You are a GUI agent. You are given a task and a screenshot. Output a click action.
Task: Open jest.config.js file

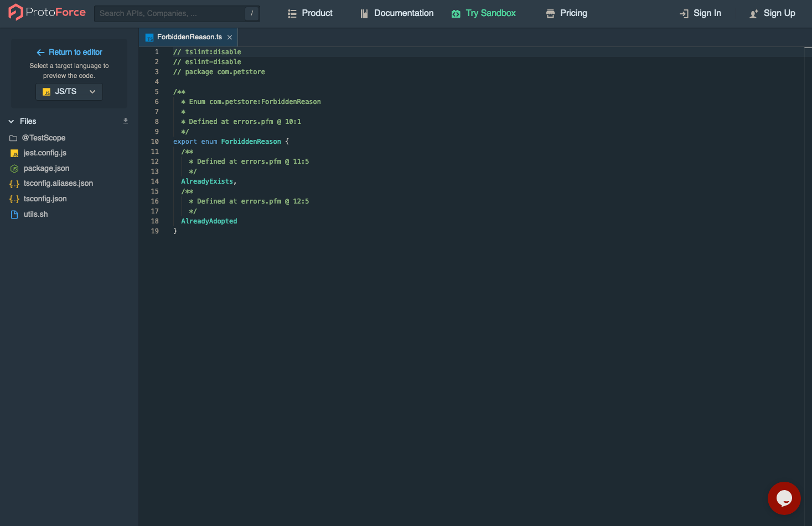(x=45, y=153)
